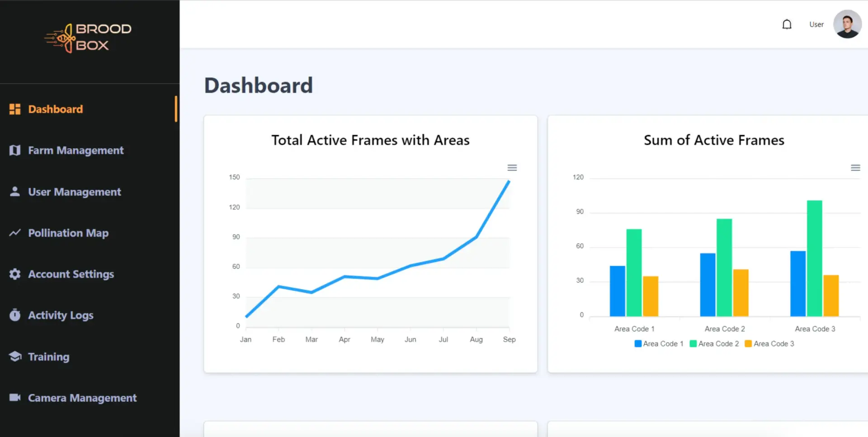
Task: Click the Camera Management video camera icon
Action: [15, 398]
